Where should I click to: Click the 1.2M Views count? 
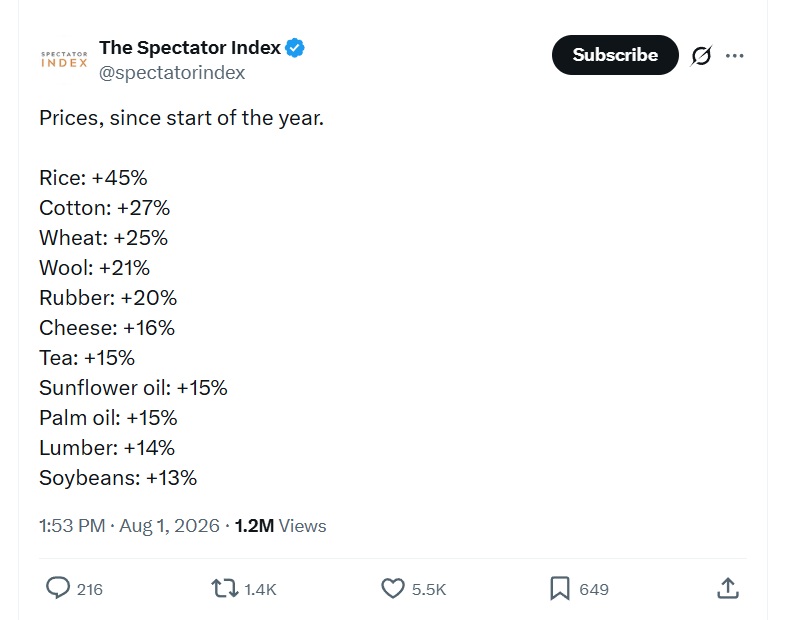click(280, 526)
